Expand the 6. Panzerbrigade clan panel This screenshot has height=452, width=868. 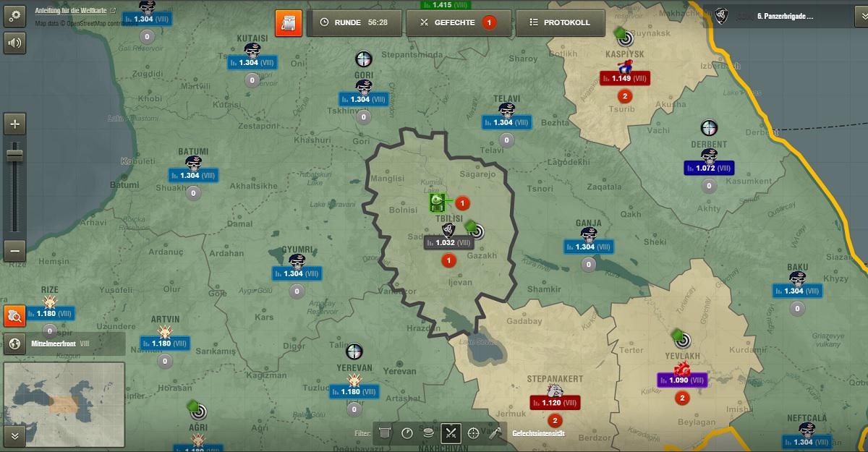click(785, 15)
